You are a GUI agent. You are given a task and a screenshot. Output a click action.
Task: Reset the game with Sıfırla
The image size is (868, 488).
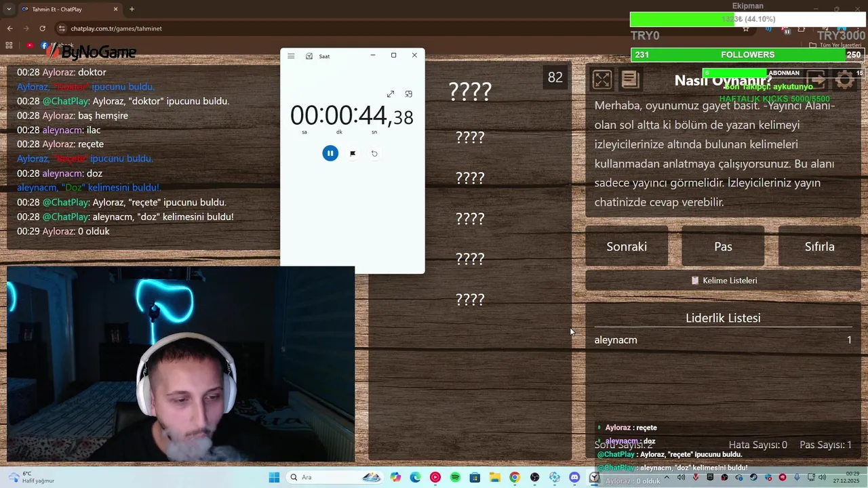[x=819, y=247]
